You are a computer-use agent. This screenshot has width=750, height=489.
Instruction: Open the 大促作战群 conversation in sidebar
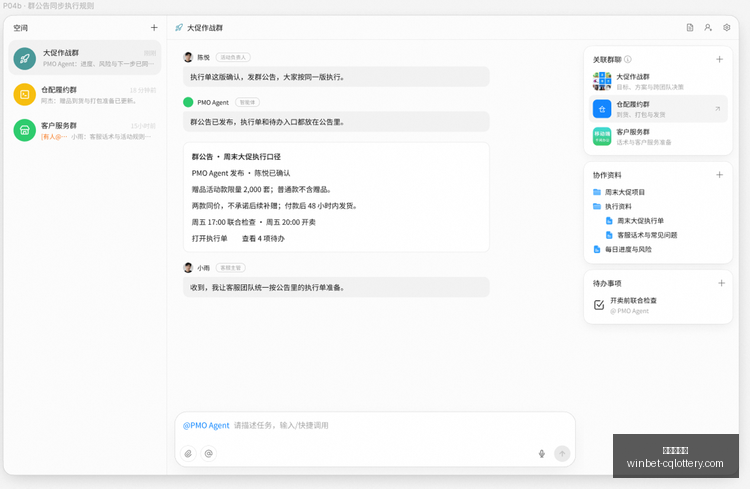tap(85, 58)
